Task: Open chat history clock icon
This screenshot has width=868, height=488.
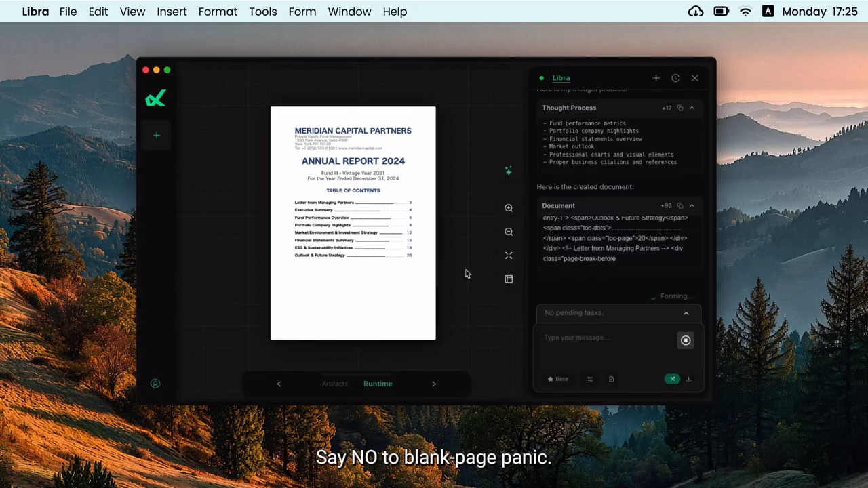Action: pos(675,78)
